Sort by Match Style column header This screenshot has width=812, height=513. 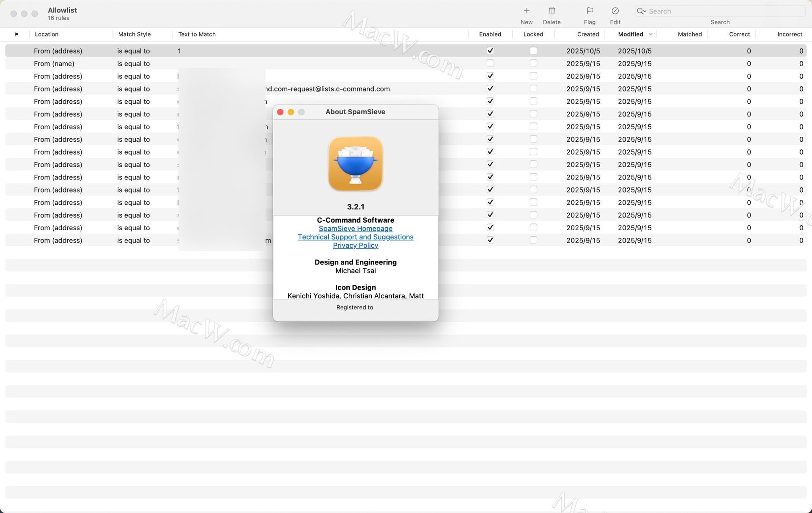coord(134,34)
